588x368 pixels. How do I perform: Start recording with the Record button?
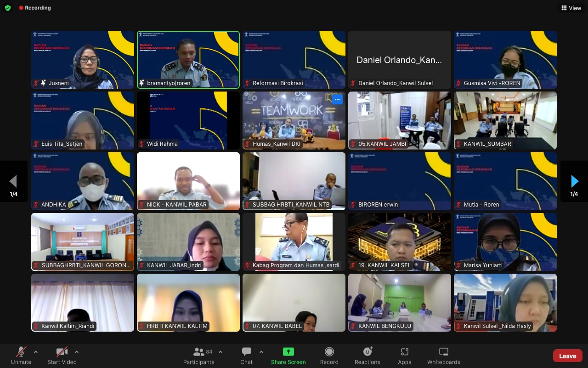(329, 355)
